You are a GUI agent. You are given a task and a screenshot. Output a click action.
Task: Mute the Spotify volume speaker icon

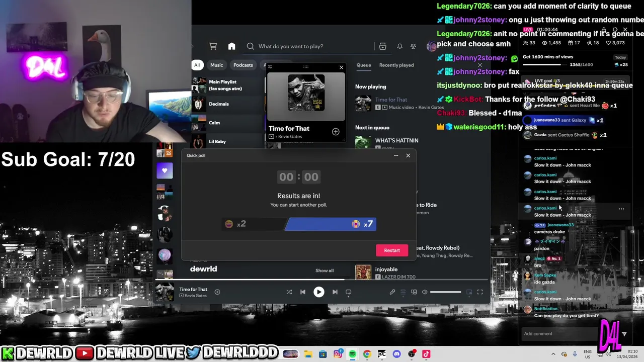tap(425, 292)
